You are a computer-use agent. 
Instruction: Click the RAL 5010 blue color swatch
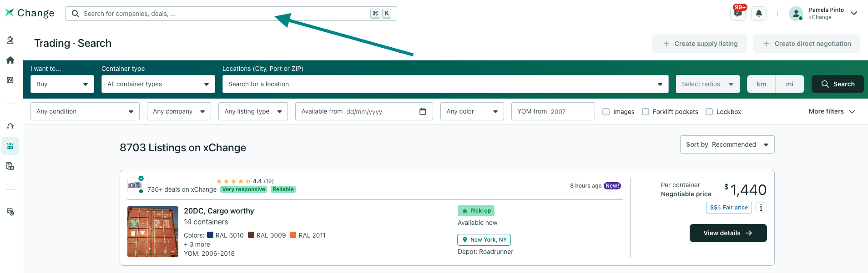[x=210, y=235]
